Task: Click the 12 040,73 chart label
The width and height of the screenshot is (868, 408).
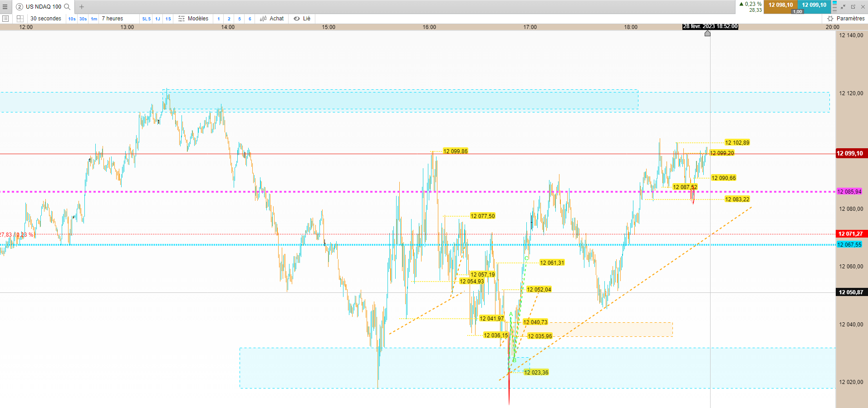Action: pyautogui.click(x=535, y=322)
